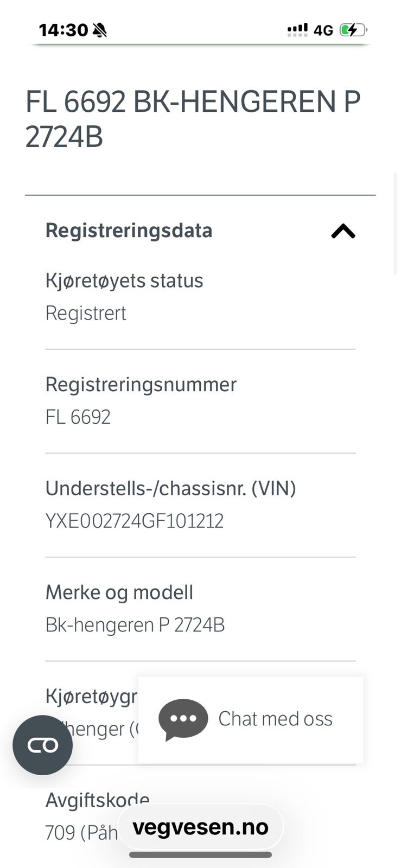Tap the muted bell icon in status bar
Screen dimensions: 401x868
[99, 30]
